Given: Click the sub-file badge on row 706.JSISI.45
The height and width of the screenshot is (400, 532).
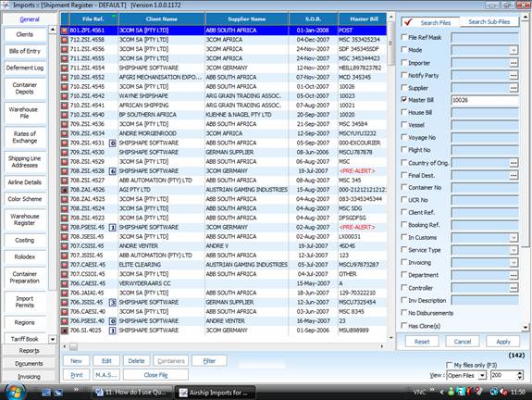Looking at the screenshot, I should coord(113,303).
